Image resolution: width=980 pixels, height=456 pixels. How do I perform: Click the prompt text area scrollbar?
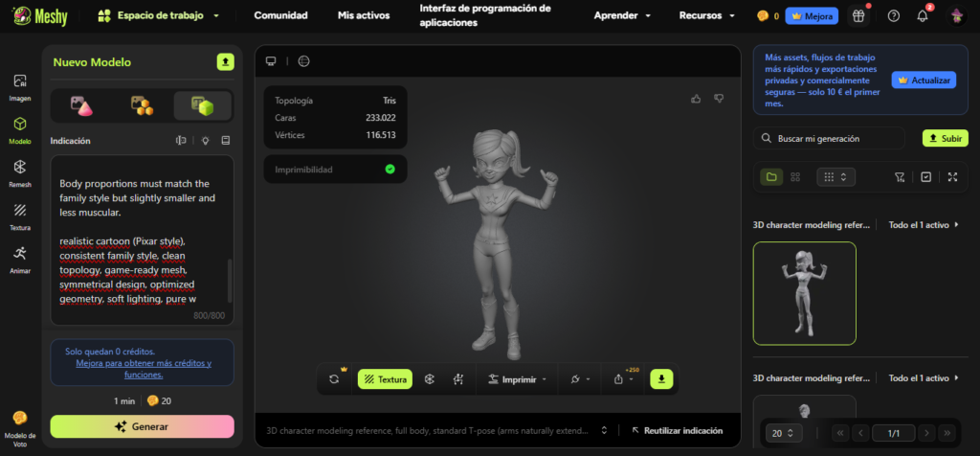(x=230, y=281)
